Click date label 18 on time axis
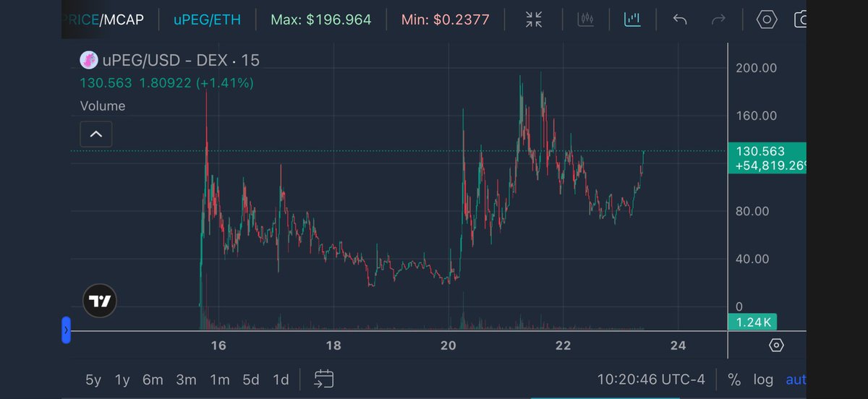 (333, 346)
